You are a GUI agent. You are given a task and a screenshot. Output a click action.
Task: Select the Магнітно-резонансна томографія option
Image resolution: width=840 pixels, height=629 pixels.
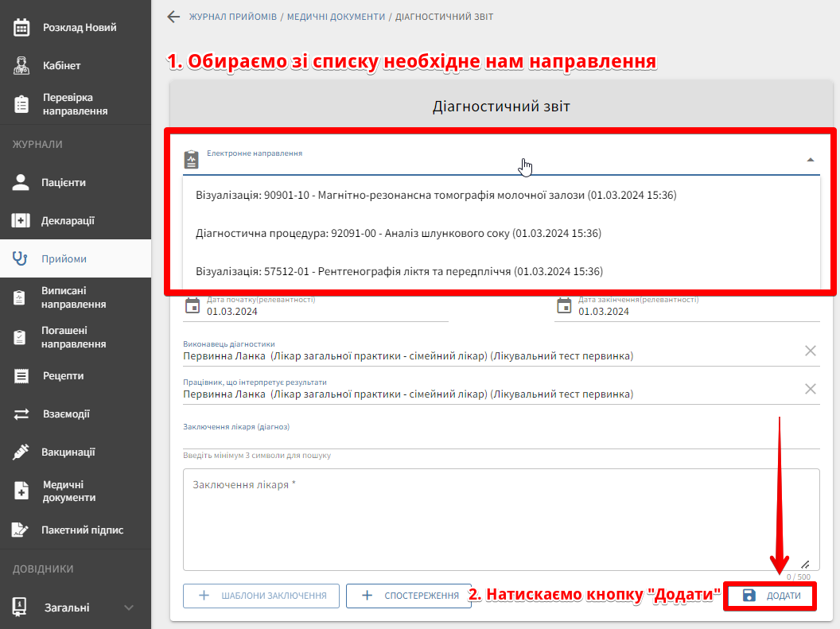point(436,195)
